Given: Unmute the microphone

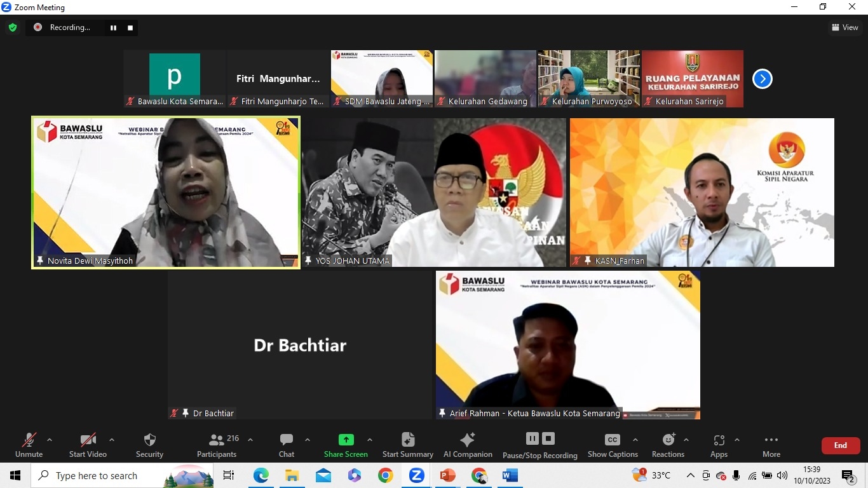Looking at the screenshot, I should (x=29, y=445).
